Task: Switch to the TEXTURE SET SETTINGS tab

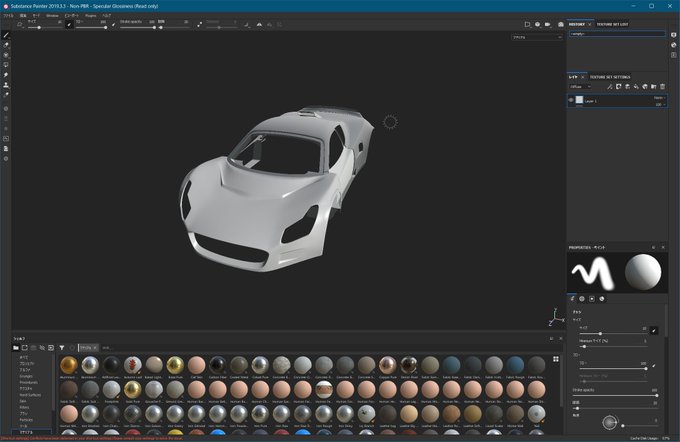Action: point(610,77)
